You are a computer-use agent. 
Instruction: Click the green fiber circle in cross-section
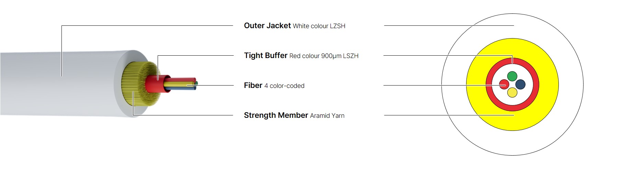[512, 76]
